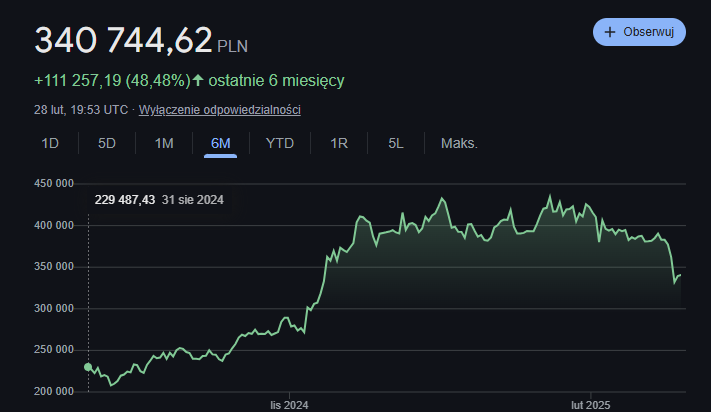Select the active 6M range tab

pos(221,143)
